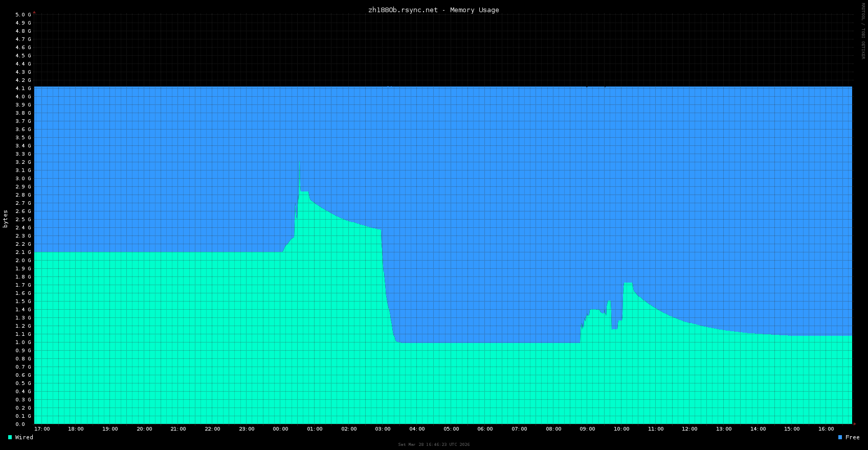Click the vertical bytes axis label
This screenshot has width=868, height=450.
pos(6,219)
